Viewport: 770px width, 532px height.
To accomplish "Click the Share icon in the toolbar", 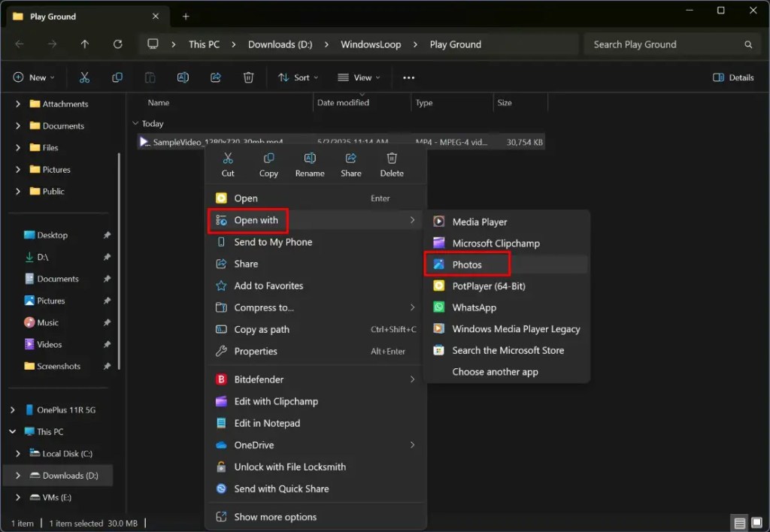I will click(216, 77).
